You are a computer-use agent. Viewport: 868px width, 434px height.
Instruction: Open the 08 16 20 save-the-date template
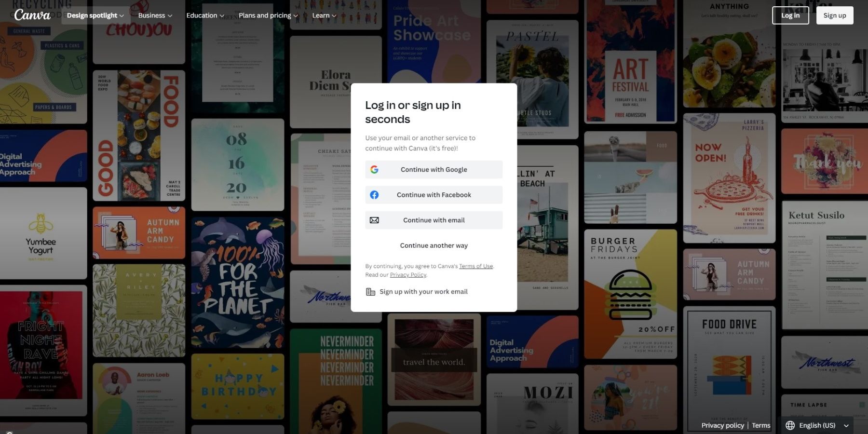[238, 165]
